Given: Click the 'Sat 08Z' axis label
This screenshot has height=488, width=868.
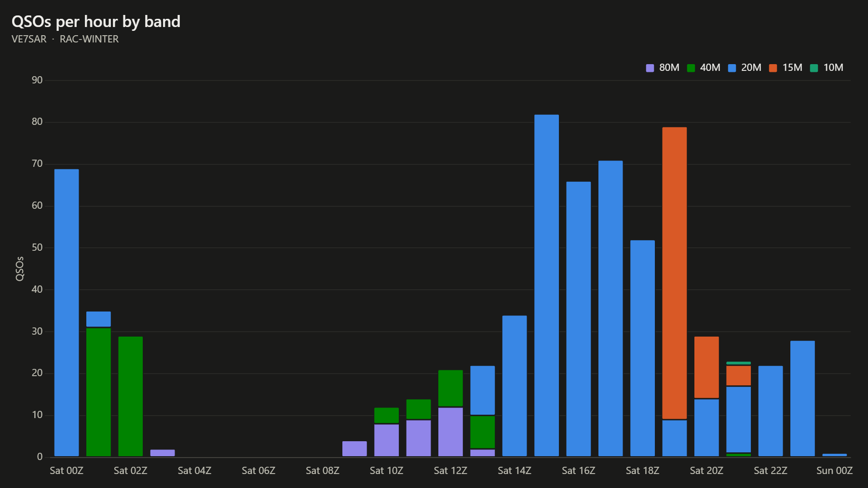Looking at the screenshot, I should 323,471.
